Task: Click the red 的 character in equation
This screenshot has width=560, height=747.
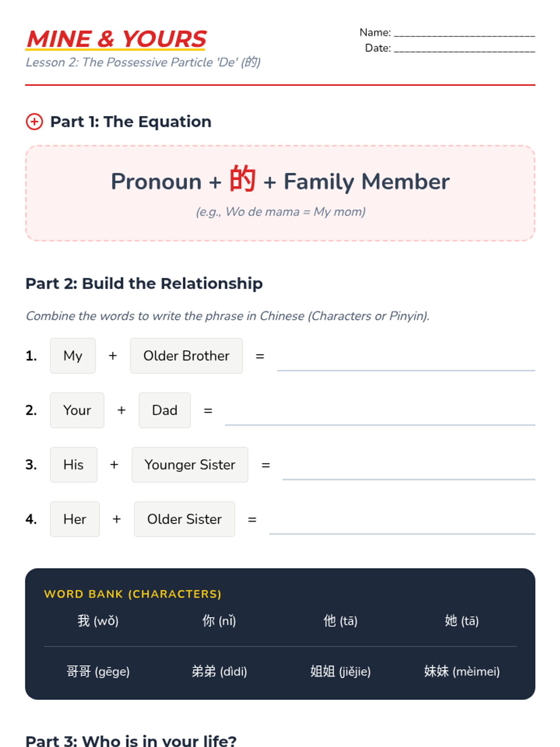Action: (x=242, y=179)
